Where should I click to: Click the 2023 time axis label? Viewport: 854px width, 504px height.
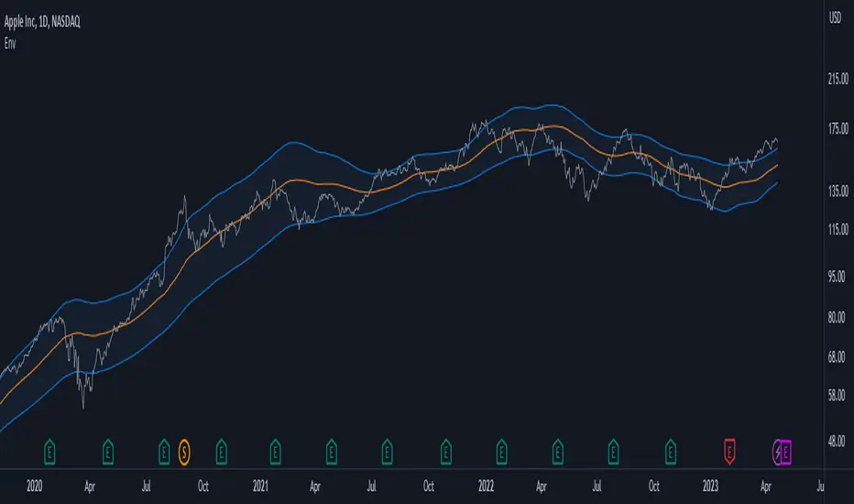click(x=710, y=486)
